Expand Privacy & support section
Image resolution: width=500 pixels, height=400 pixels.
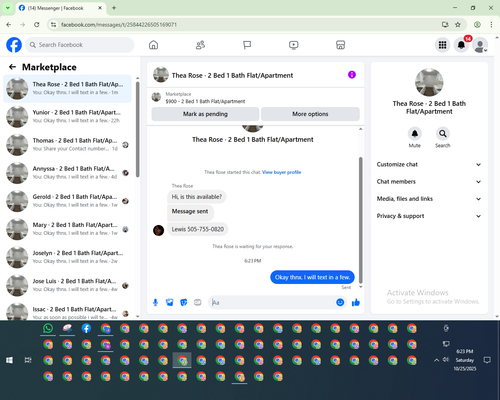click(429, 216)
